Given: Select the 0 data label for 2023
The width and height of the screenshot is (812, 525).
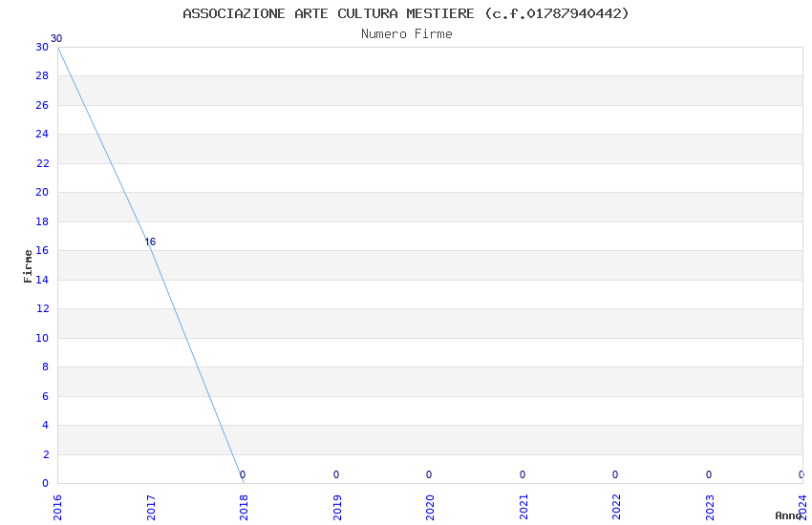Looking at the screenshot, I should coord(709,474).
